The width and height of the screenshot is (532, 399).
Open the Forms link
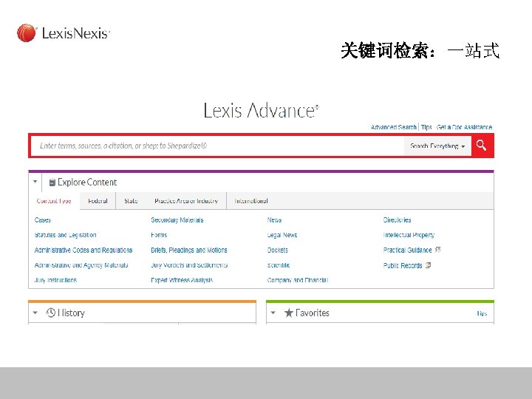coord(159,235)
